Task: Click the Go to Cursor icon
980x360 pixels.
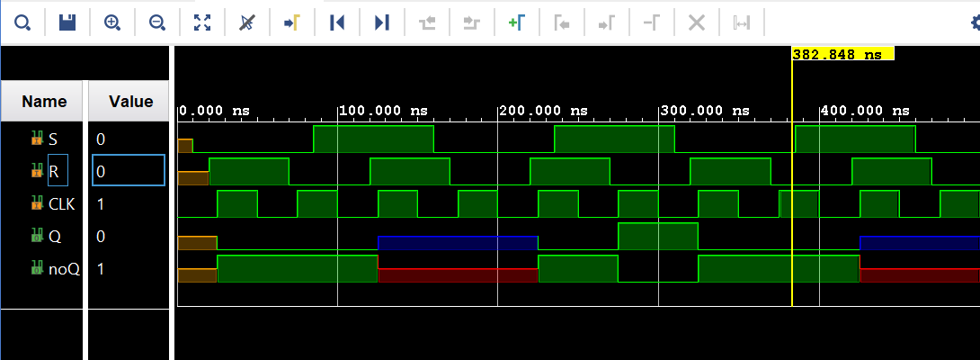Action: pyautogui.click(x=292, y=23)
